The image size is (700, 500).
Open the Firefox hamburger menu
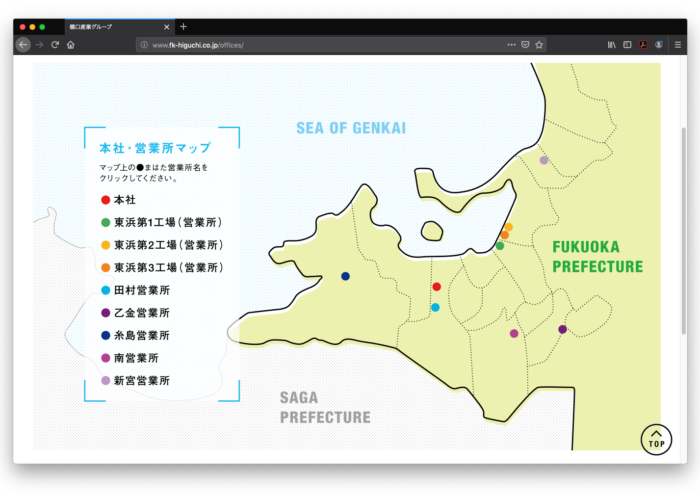coord(677,45)
